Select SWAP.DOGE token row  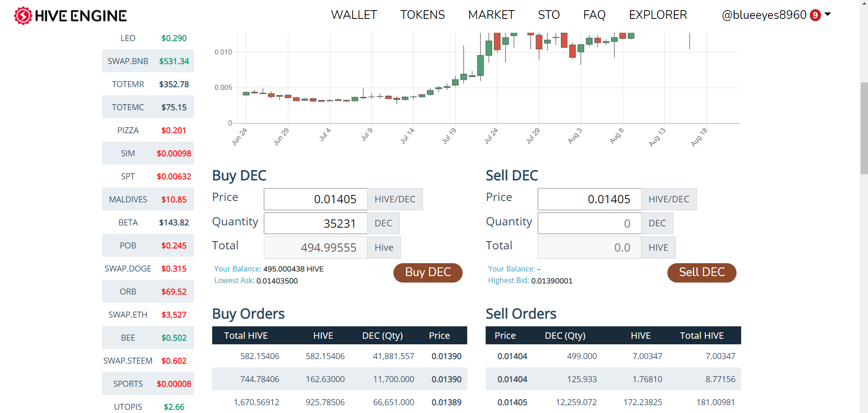148,268
